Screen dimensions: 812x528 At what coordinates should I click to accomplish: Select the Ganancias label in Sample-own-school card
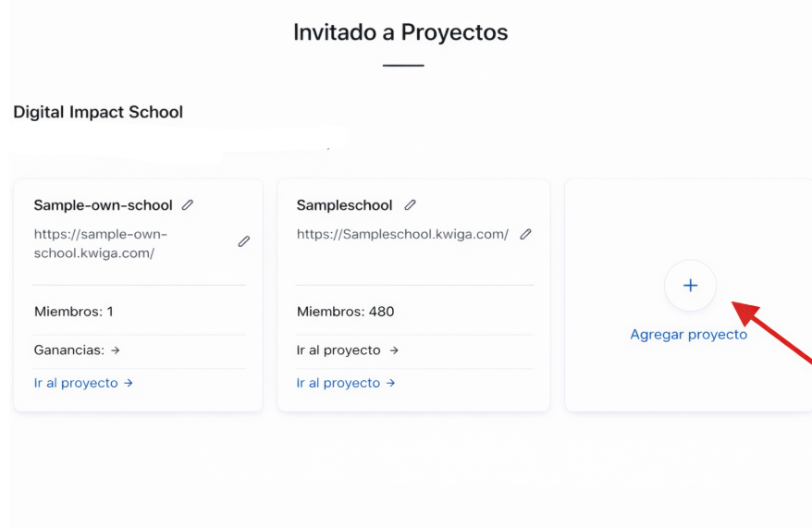[68, 350]
